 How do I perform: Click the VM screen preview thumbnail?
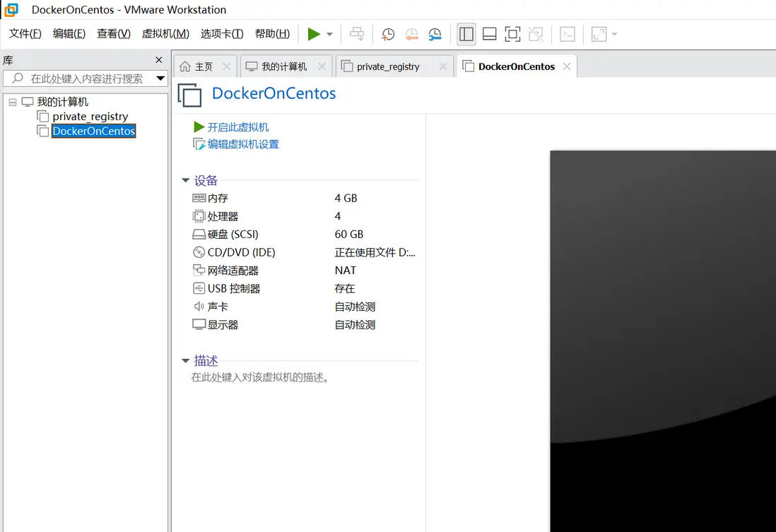[x=663, y=341]
